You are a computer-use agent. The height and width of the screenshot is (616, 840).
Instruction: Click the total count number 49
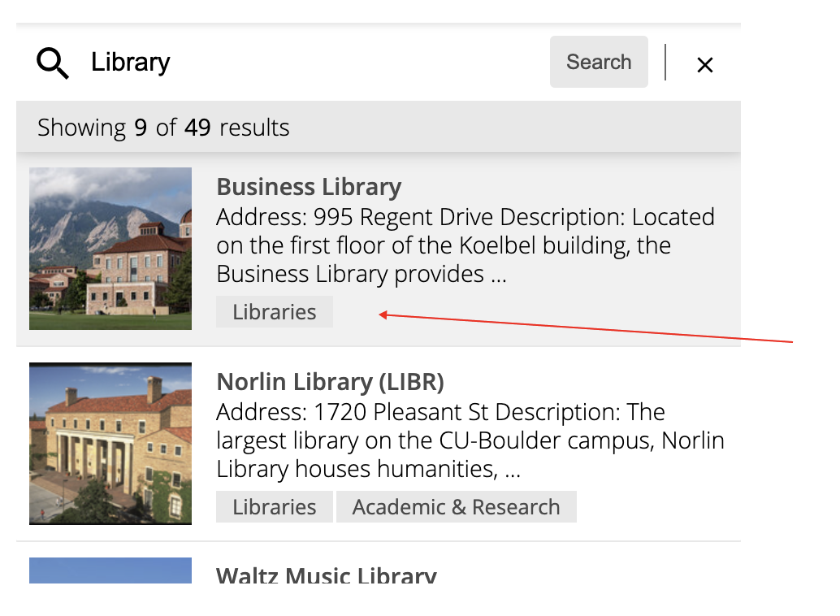click(x=197, y=128)
